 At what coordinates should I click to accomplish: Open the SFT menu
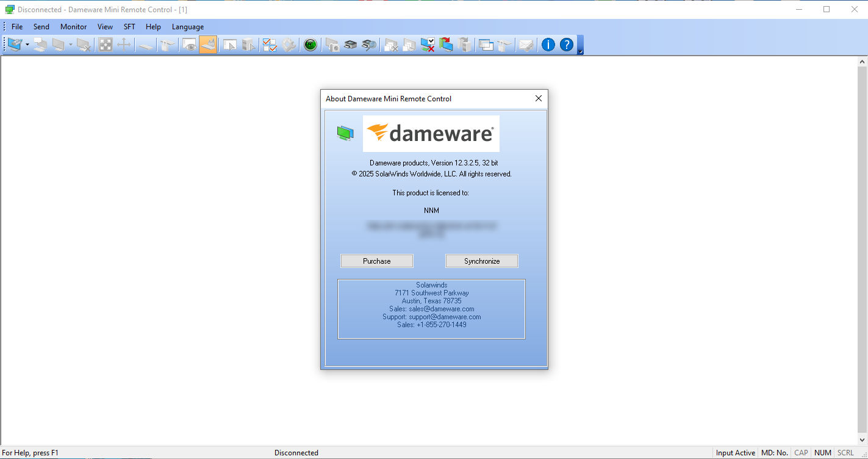129,27
